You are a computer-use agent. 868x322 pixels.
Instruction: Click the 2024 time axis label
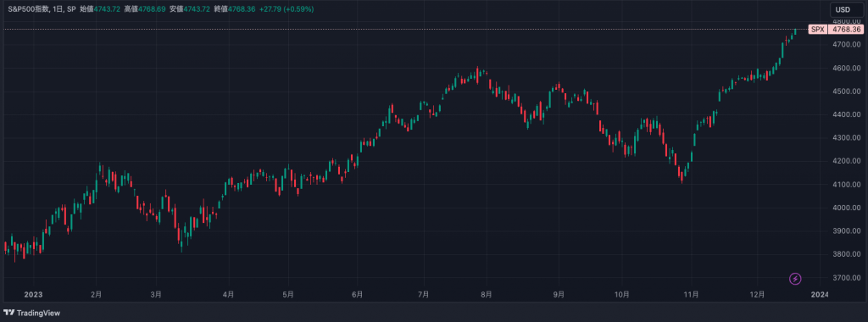820,294
